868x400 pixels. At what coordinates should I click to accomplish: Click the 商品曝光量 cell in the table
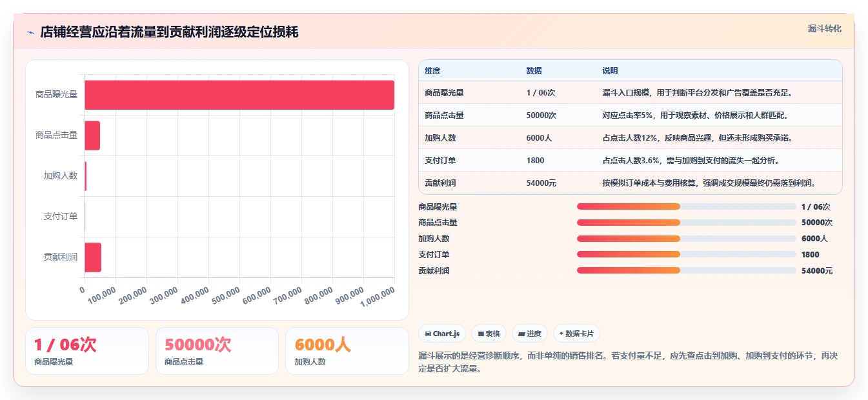pos(469,92)
